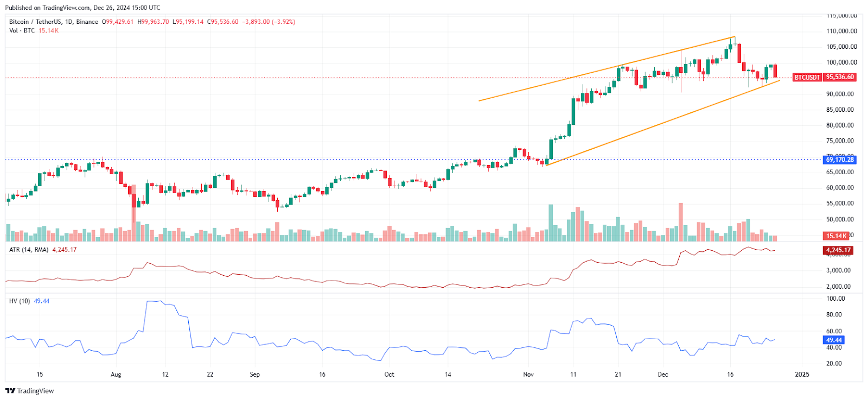
Task: Click the 90,000.00 price axis label
Action: click(x=840, y=94)
